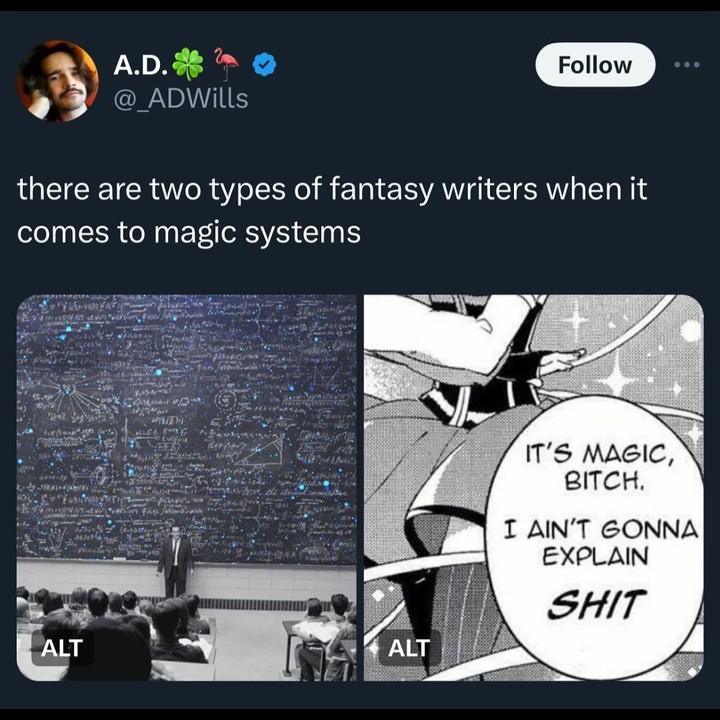
Task: Click the pink flamingo emoji in the name
Action: click(x=226, y=63)
